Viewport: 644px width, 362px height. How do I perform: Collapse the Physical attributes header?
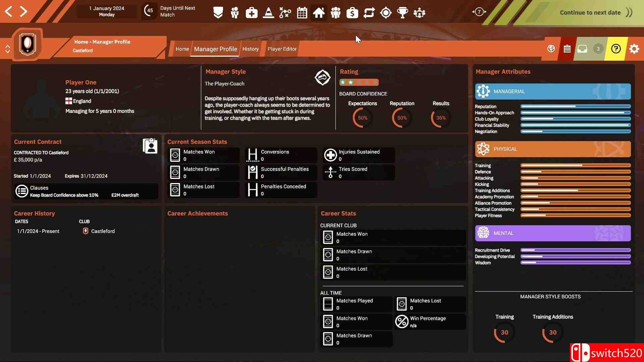tap(553, 149)
